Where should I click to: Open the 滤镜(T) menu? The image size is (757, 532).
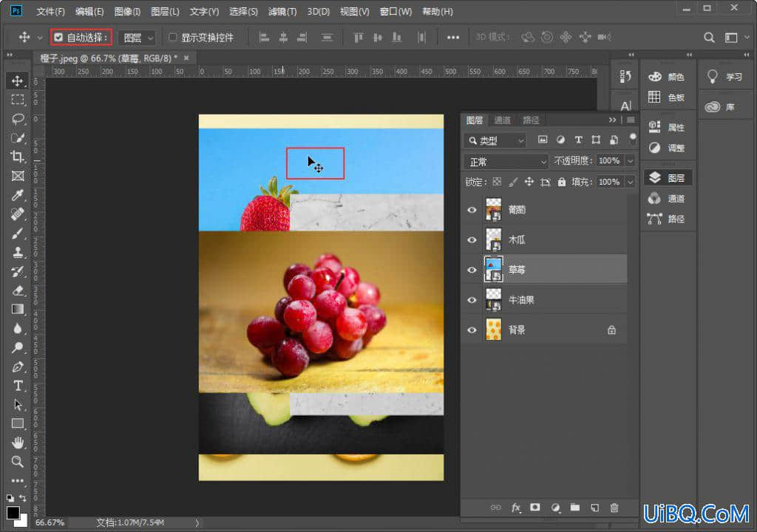tap(282, 11)
